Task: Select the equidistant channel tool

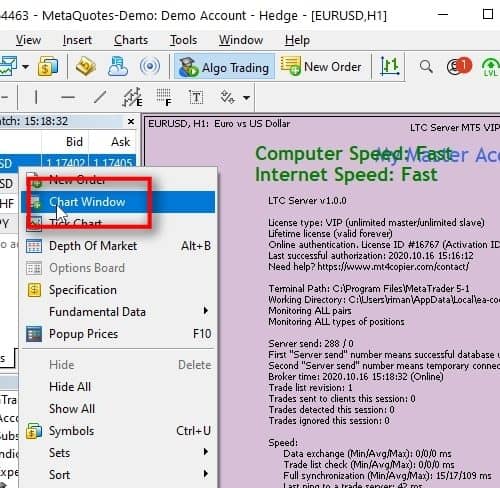Action: pos(132,98)
